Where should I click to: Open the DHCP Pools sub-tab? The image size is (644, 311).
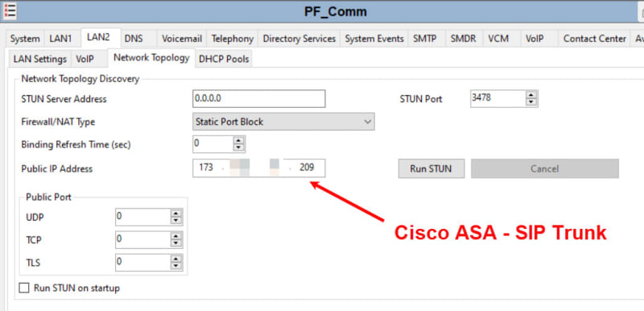(224, 59)
